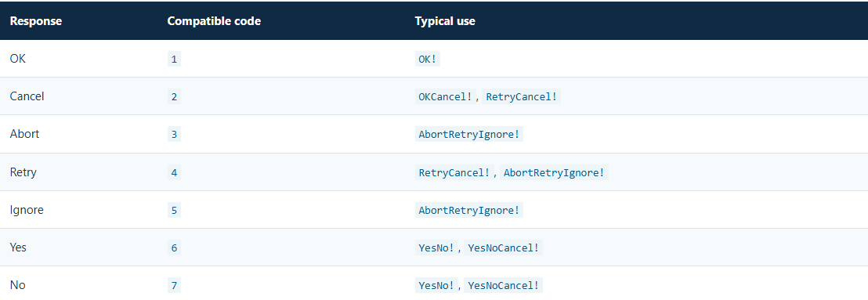Click 'YesNo!' in the No row
This screenshot has width=868, height=300.
(436, 286)
